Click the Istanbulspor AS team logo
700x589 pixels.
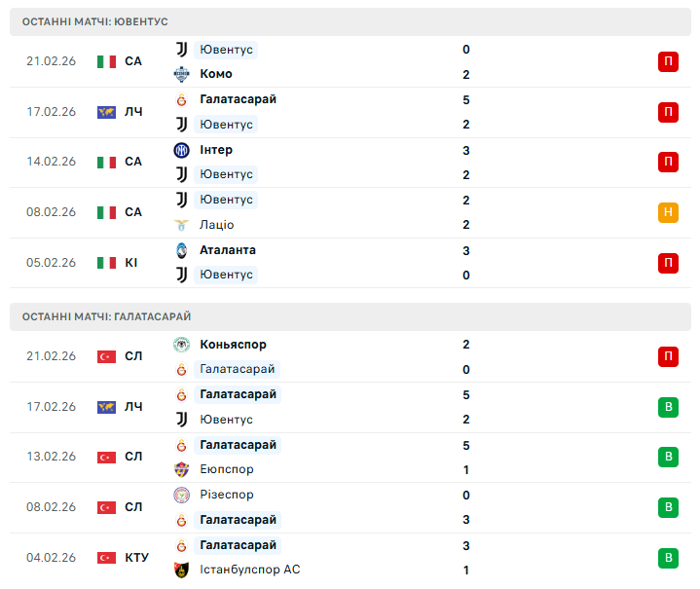(181, 570)
